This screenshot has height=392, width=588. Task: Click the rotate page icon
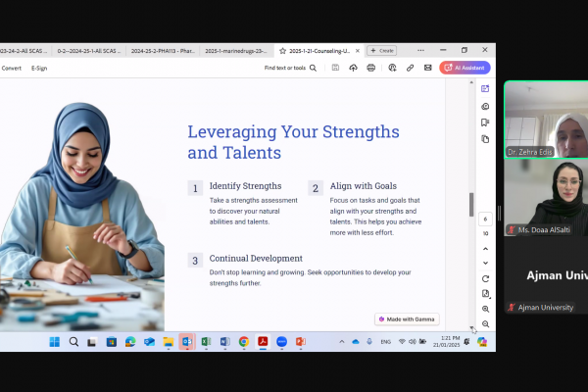(485, 278)
